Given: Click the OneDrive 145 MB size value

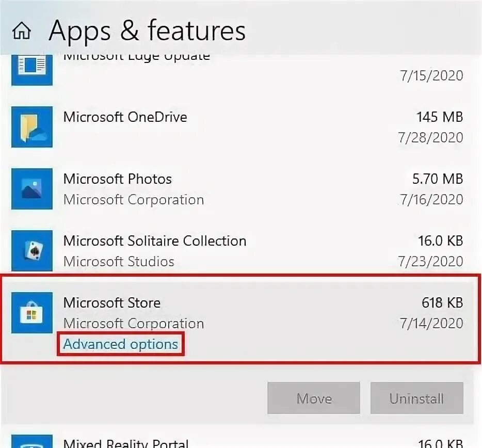Looking at the screenshot, I should pos(439,117).
